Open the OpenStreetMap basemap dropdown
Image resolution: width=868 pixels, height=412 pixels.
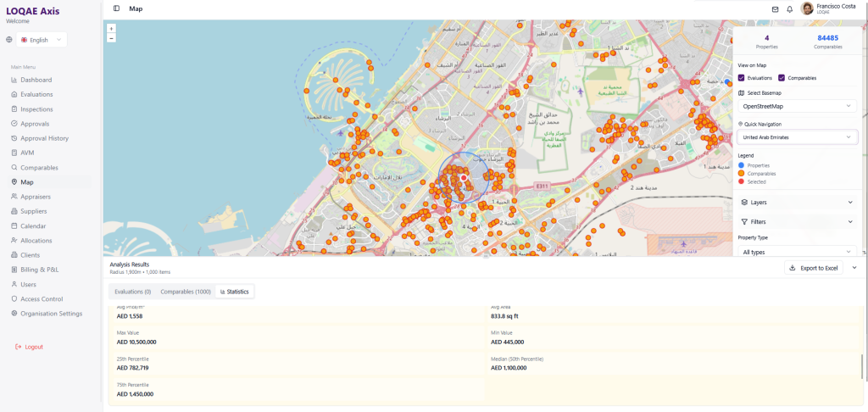pos(796,106)
